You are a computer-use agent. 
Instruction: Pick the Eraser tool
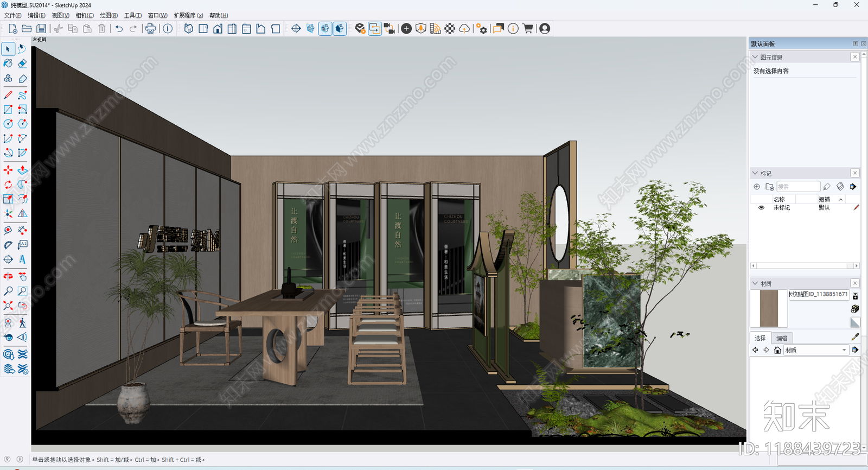22,63
